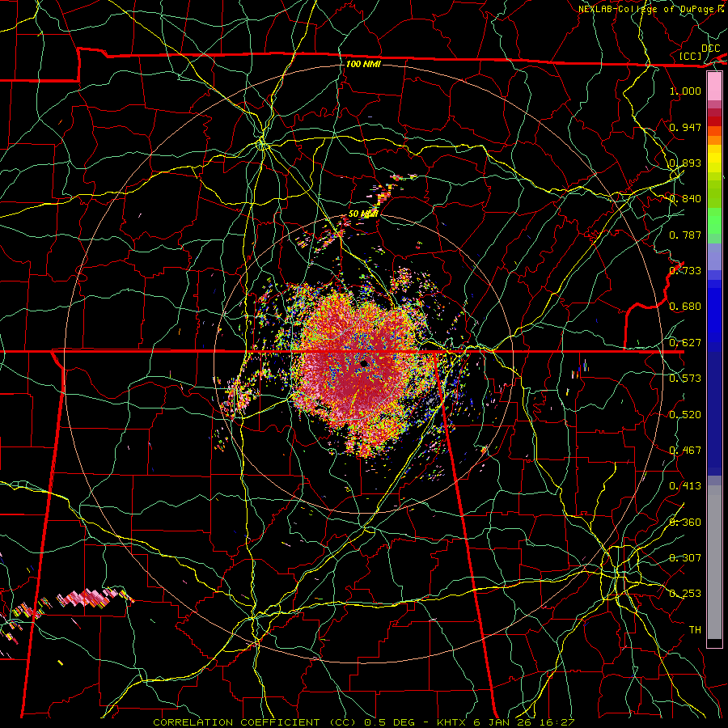Click the 1.000 value on the color scale
This screenshot has height=728, width=728.
(685, 91)
